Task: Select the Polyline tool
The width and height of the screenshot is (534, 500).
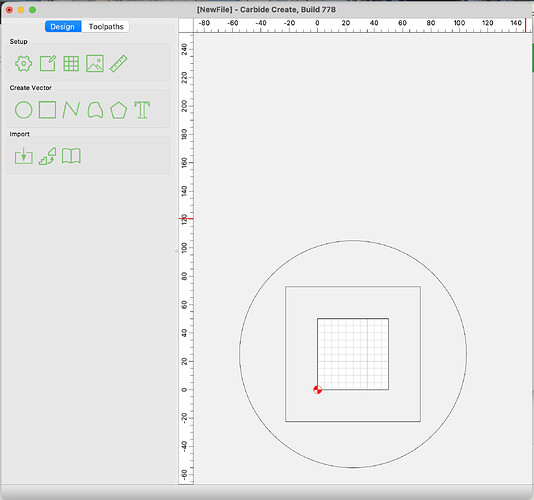Action: tap(71, 110)
